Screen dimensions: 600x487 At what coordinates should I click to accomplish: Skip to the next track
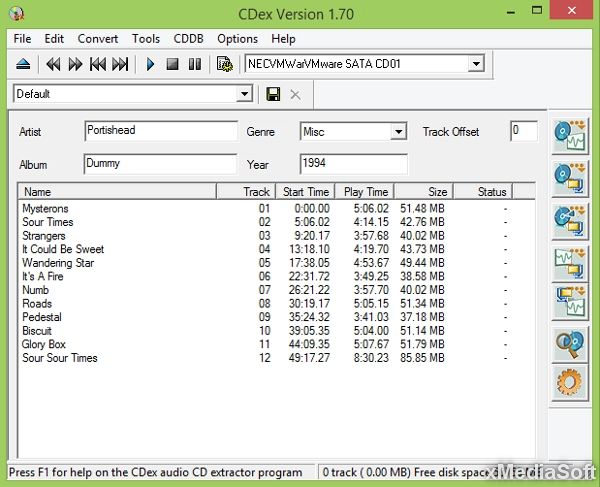[x=120, y=64]
